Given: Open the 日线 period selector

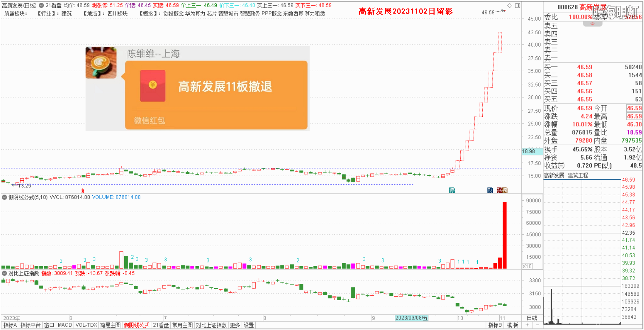Looking at the screenshot, I should (x=532, y=318).
